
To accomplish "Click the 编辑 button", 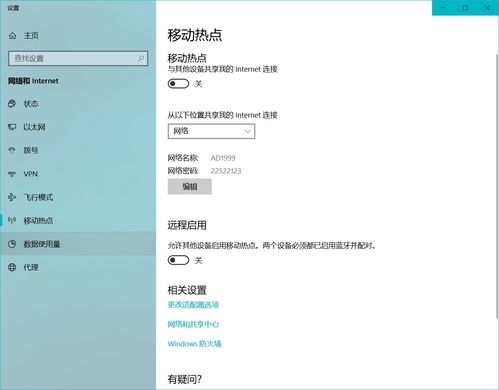I will (190, 186).
